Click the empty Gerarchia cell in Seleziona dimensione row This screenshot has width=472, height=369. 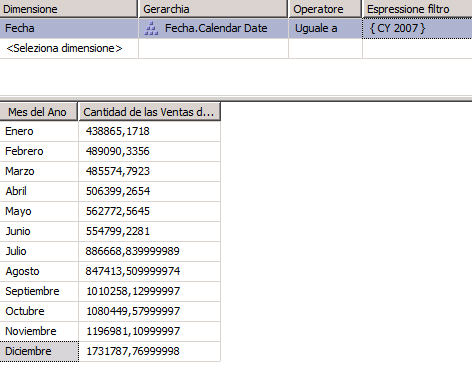click(x=213, y=48)
